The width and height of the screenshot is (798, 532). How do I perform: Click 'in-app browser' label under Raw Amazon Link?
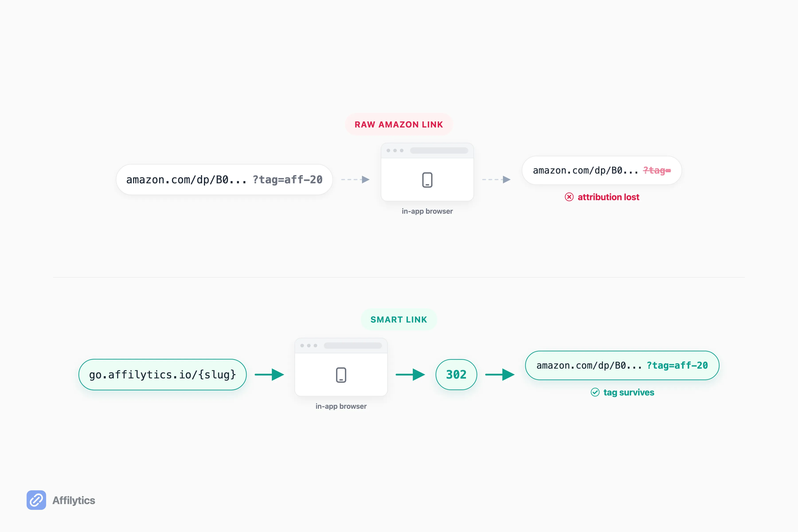(427, 211)
